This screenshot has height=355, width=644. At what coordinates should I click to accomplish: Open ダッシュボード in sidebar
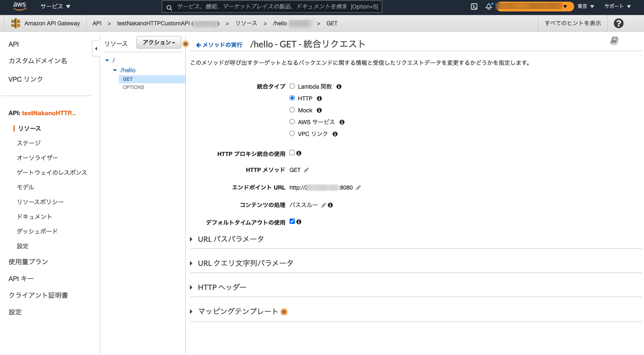(x=37, y=232)
